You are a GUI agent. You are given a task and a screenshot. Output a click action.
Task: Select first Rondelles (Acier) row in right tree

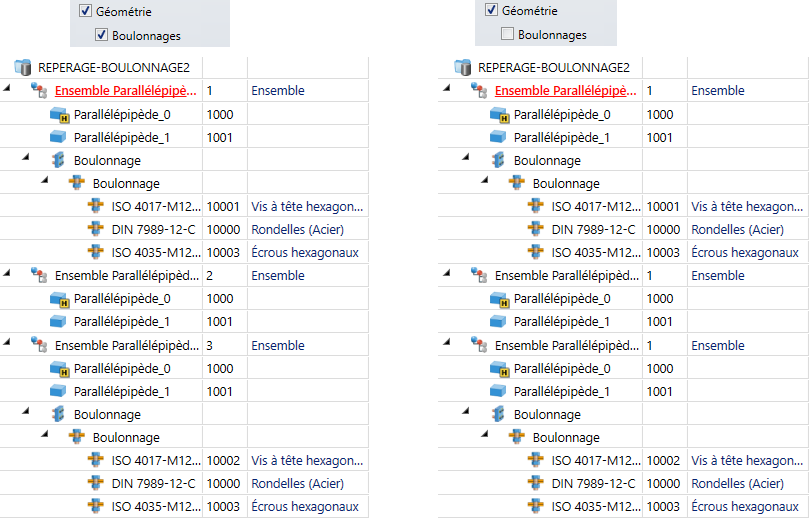[x=737, y=230]
